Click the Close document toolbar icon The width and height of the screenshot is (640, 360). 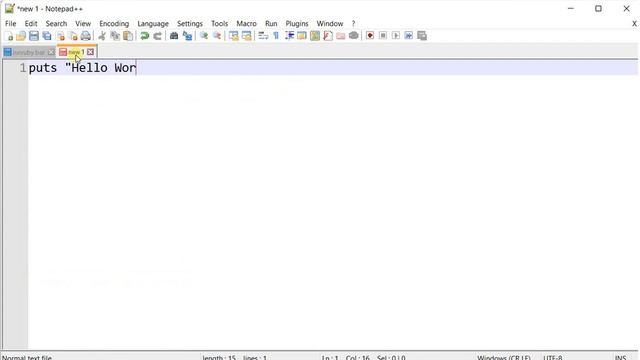(x=60, y=36)
